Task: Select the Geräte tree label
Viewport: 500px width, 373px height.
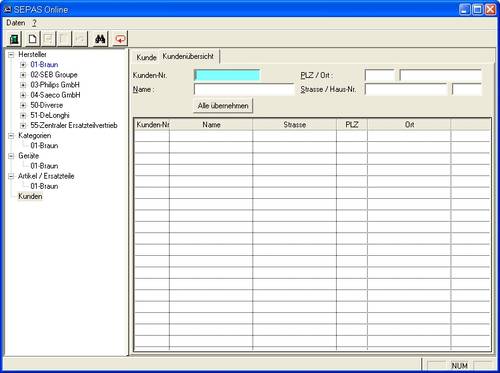Action: point(29,156)
